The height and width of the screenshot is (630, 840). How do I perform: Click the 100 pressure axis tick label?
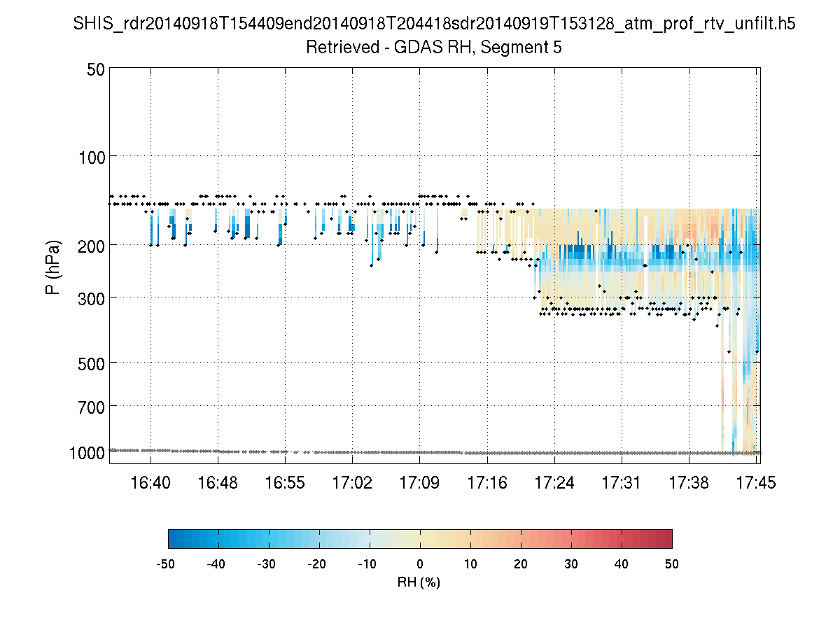92,156
